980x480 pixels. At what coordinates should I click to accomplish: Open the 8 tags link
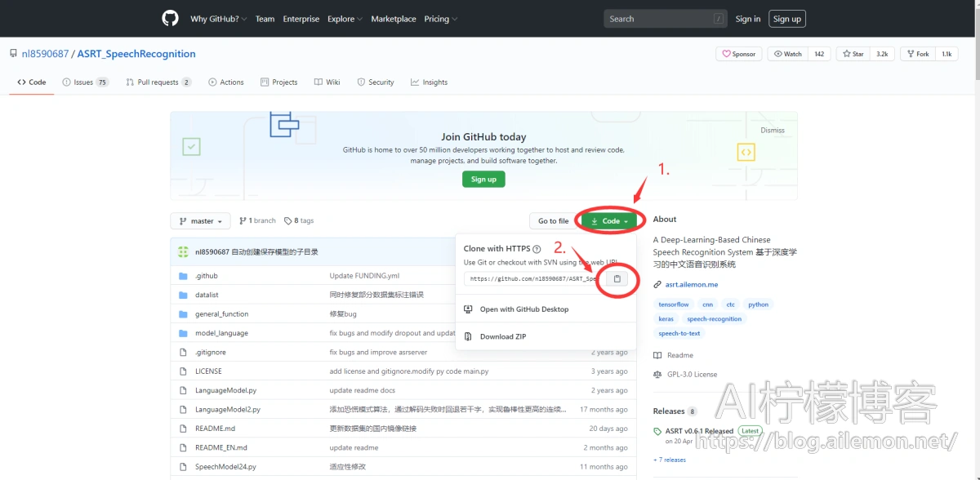click(299, 221)
